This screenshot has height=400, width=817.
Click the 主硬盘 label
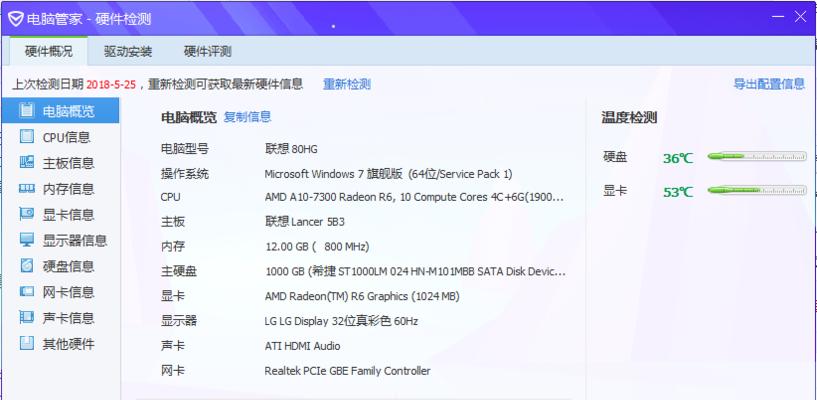179,271
